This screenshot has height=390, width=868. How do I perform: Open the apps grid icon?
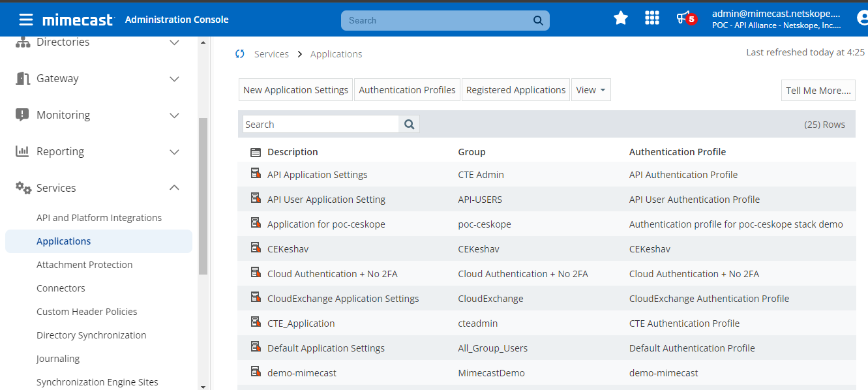[x=652, y=18]
